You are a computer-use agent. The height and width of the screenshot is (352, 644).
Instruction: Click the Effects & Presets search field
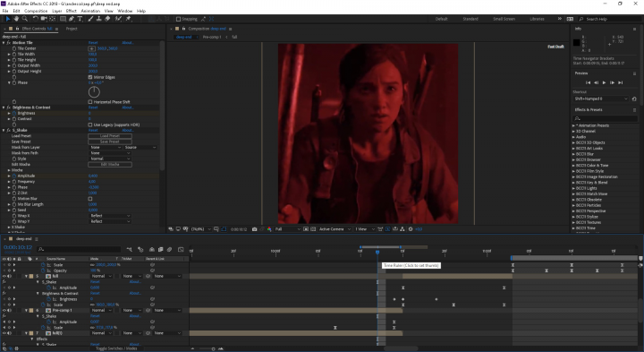click(606, 118)
